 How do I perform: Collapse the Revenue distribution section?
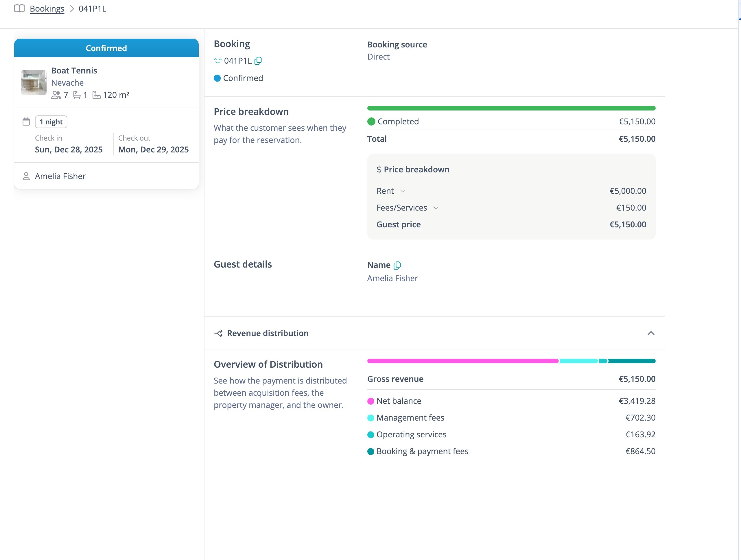pos(650,333)
